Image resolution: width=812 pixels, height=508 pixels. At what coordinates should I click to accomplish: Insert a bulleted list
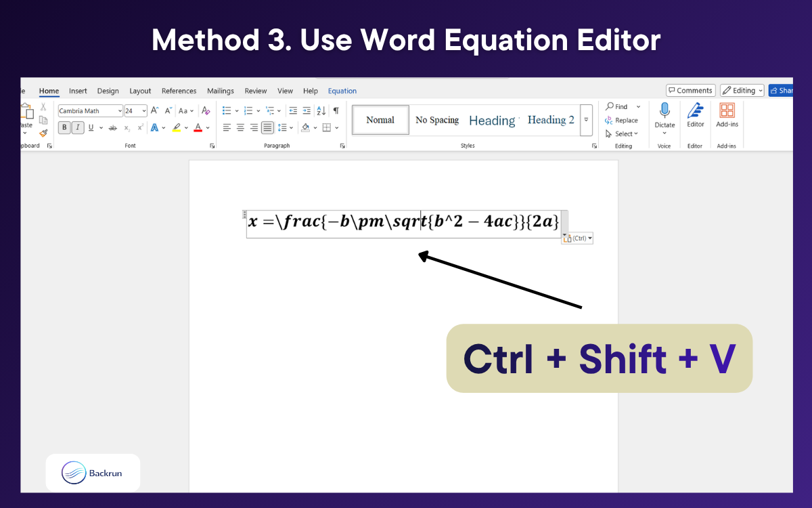pos(227,110)
